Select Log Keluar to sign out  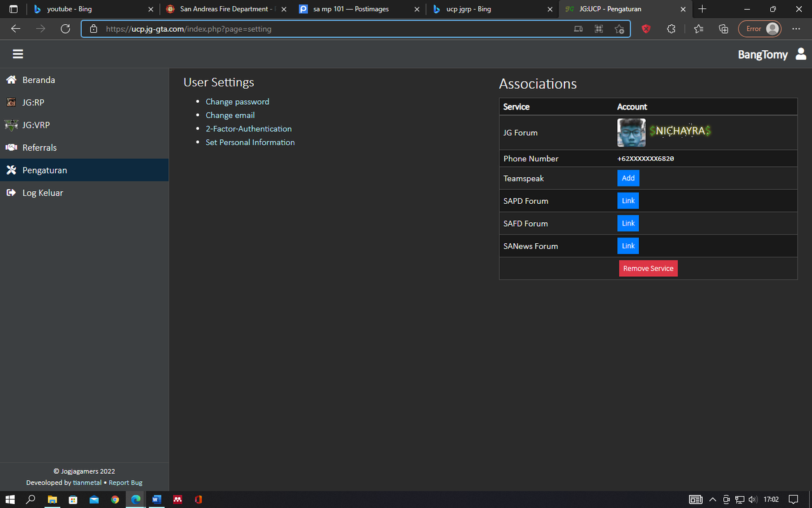point(84,192)
